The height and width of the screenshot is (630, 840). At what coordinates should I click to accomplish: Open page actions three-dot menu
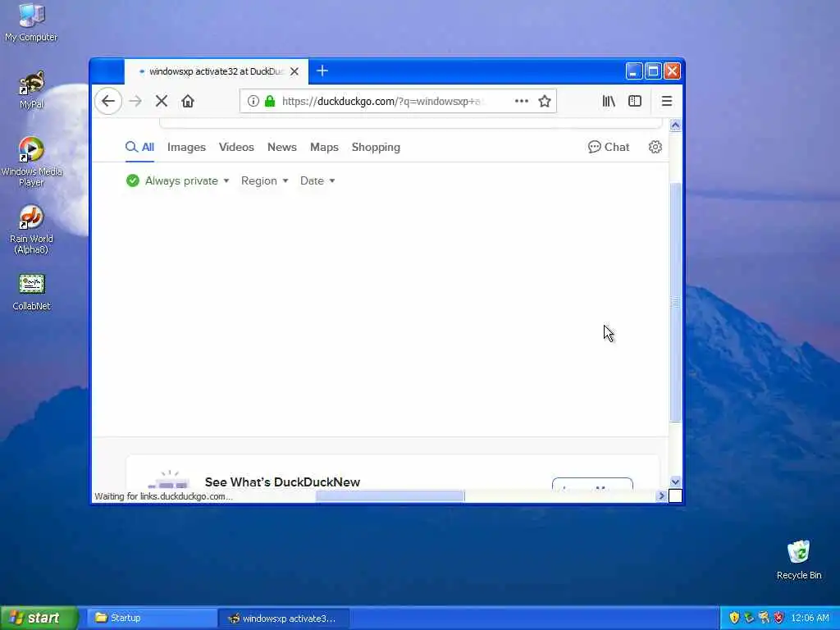point(521,101)
